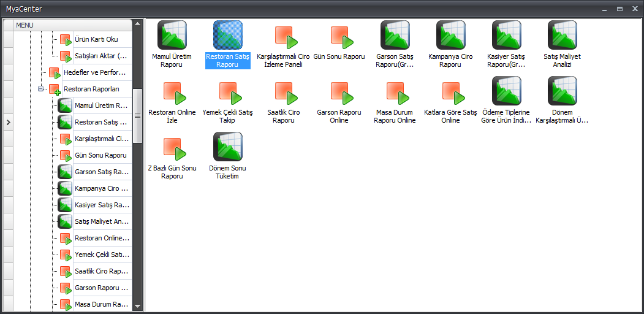
Task: Select Masa Durum Ra... tree row
Action: 101,305
